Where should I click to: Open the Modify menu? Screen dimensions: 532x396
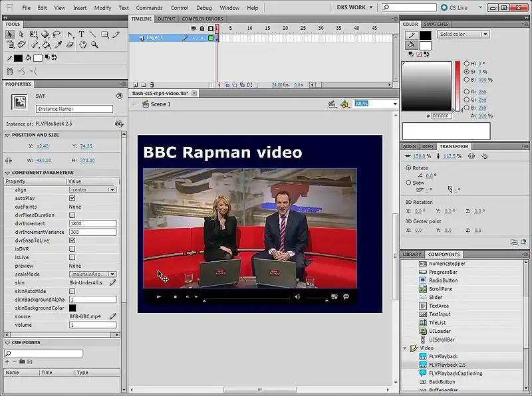point(102,8)
